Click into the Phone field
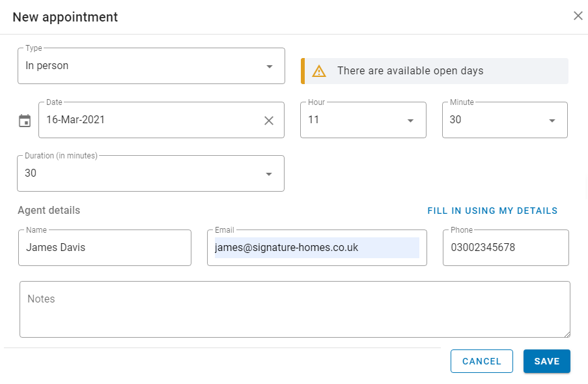588x384 pixels. point(506,248)
